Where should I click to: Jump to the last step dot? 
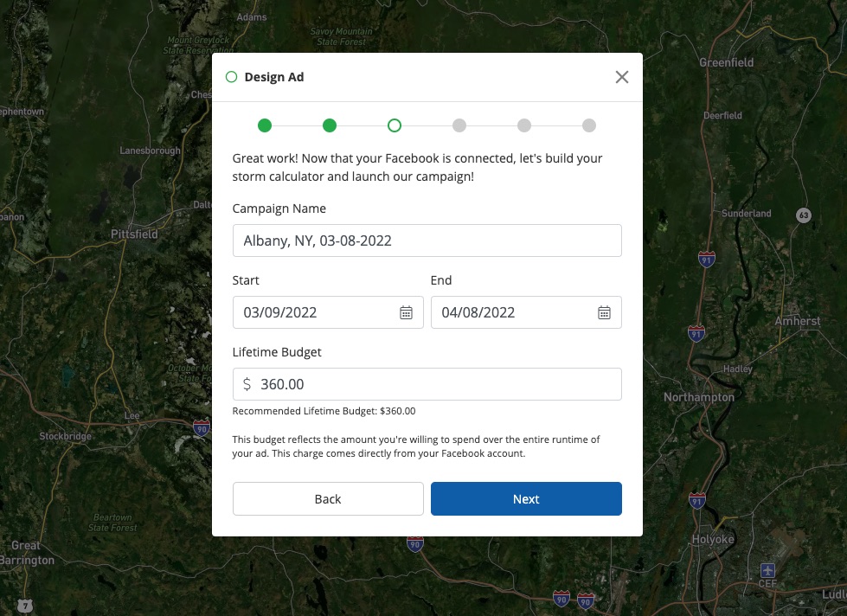click(589, 125)
